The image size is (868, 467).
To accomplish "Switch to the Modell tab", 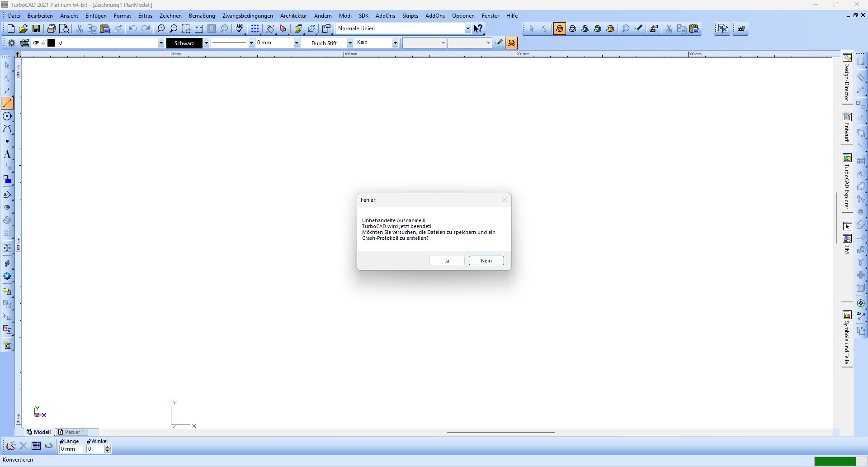I will click(39, 432).
